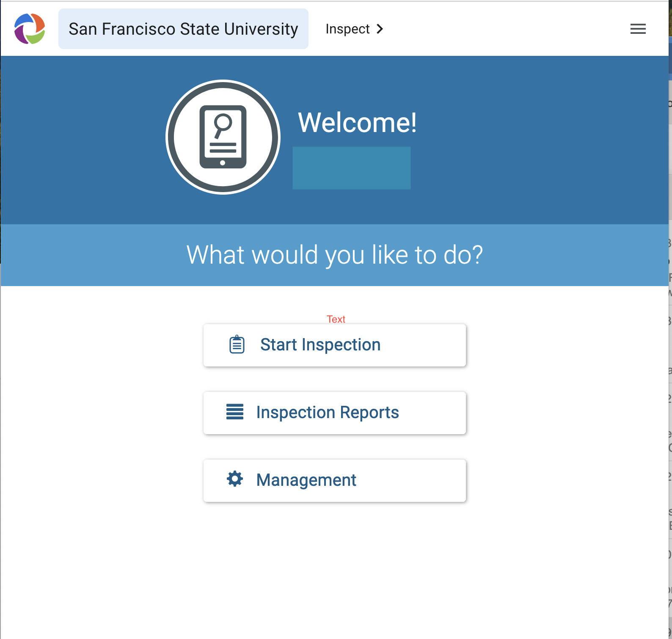
Task: Click the teal block under Welcome
Action: point(351,168)
